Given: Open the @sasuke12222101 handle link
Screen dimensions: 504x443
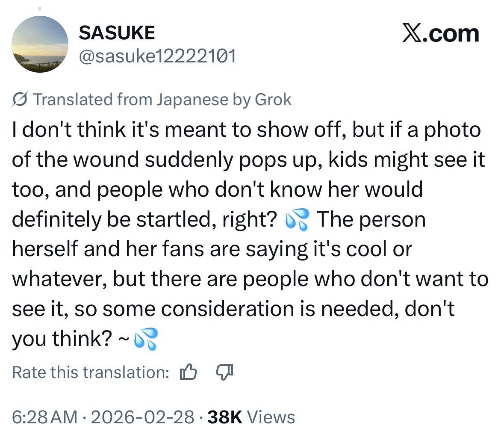Looking at the screenshot, I should [x=157, y=55].
